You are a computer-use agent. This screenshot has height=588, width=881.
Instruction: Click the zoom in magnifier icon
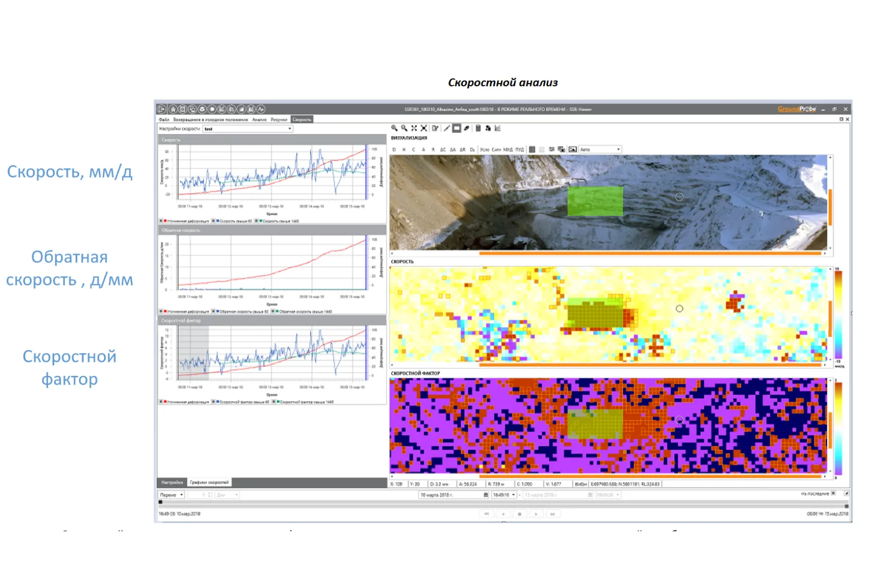tap(394, 128)
